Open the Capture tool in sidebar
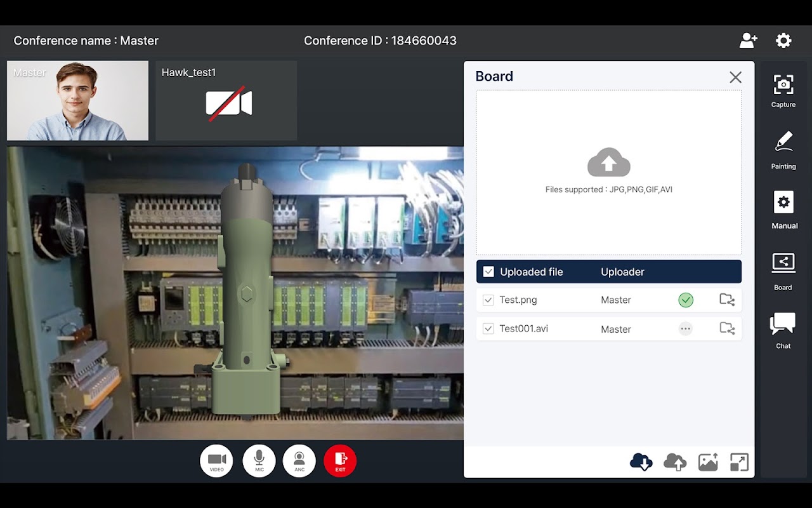Screen dimensions: 812x508 (783, 90)
